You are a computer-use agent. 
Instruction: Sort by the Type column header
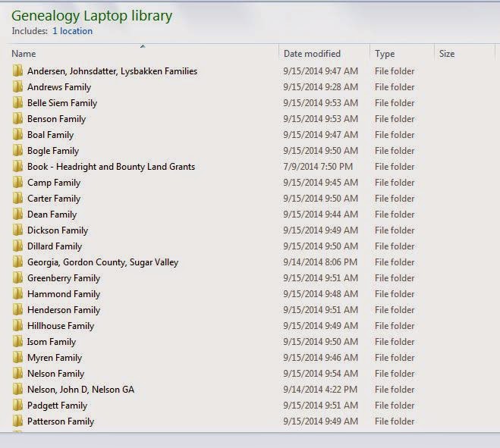click(385, 54)
